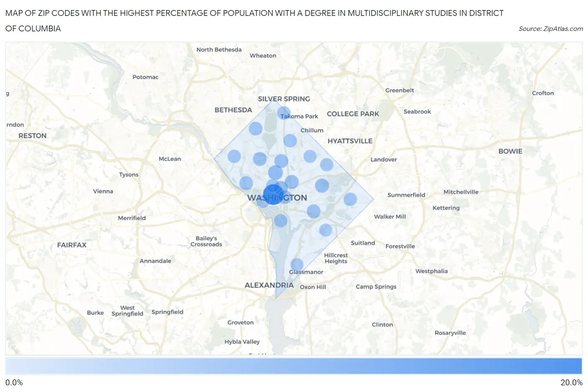The height and width of the screenshot is (392, 588).
Task: Click the Source: ZipAtlas.com text
Action: (x=551, y=28)
